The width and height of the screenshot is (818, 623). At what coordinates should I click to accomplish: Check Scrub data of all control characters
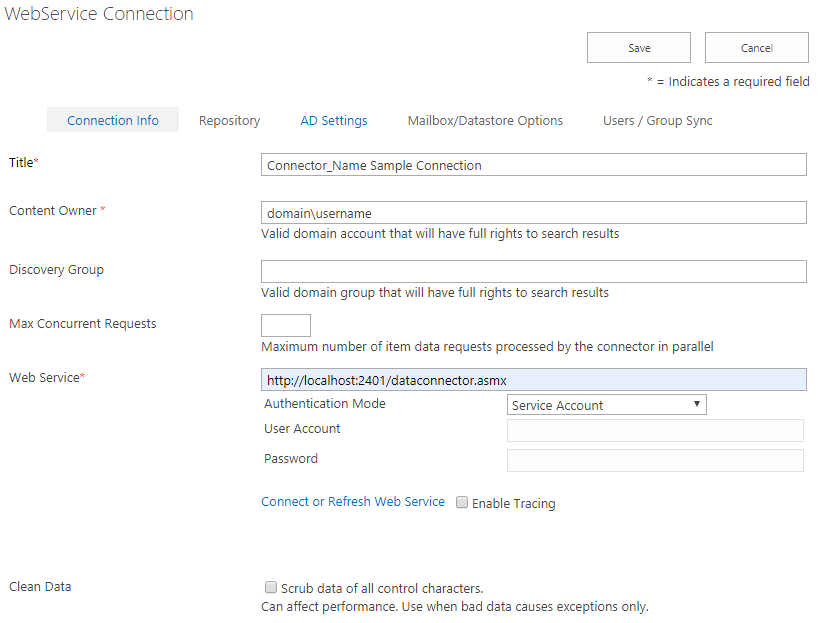(271, 588)
